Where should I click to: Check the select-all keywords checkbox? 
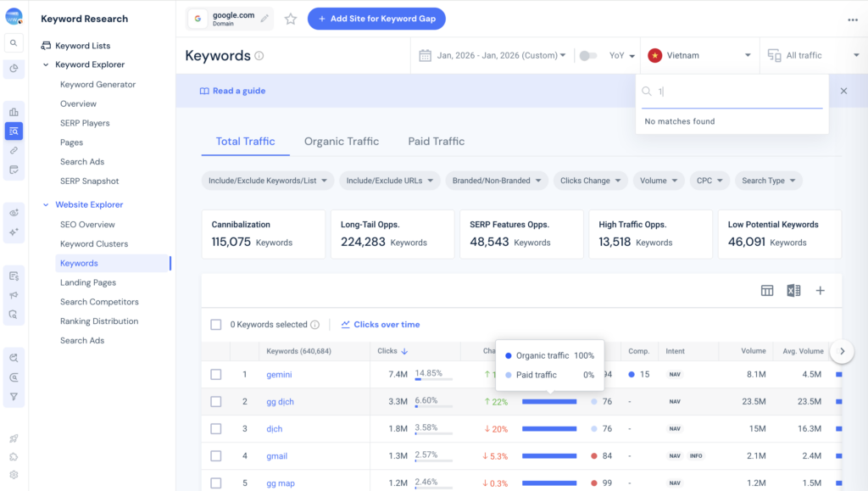tap(216, 325)
